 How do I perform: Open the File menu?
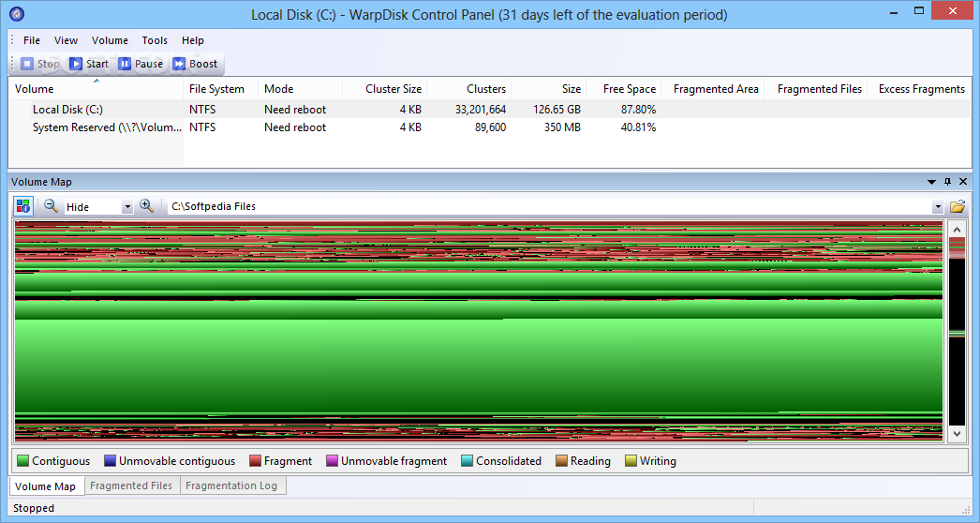[x=32, y=40]
